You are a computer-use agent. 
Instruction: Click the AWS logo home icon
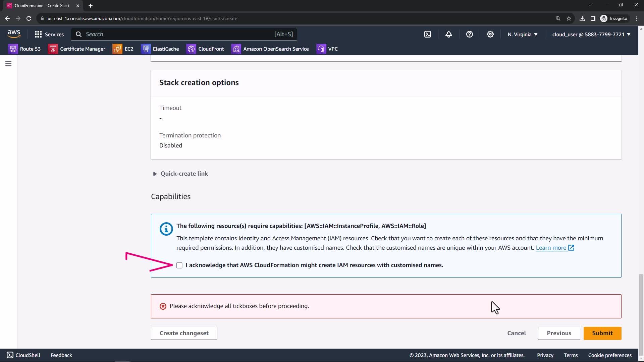[x=14, y=34]
